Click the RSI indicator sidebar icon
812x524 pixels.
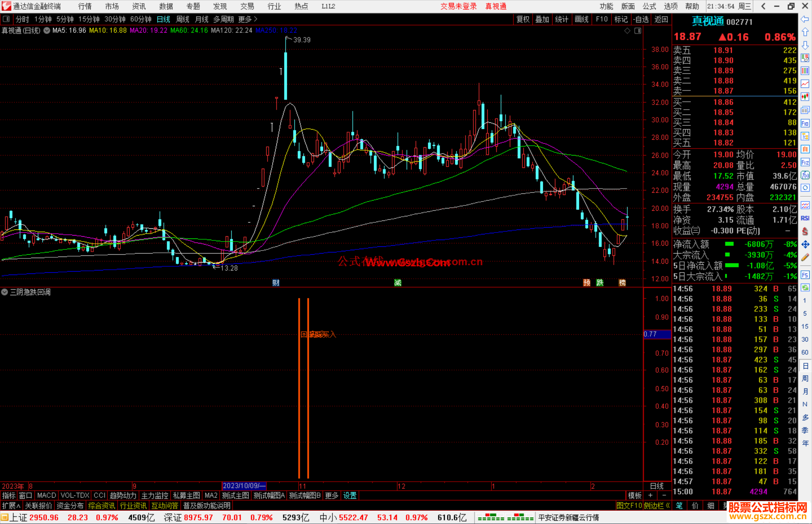[805, 218]
